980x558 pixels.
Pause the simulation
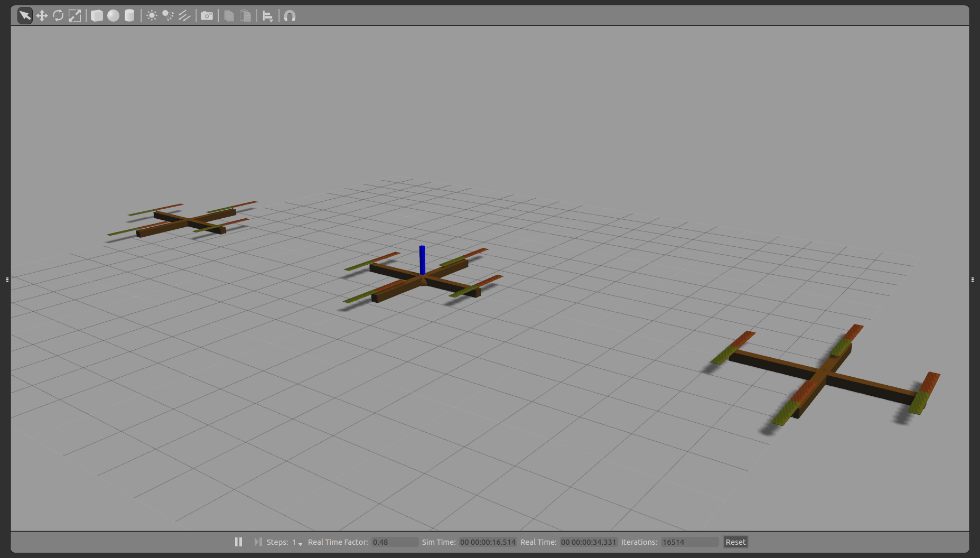pos(238,542)
